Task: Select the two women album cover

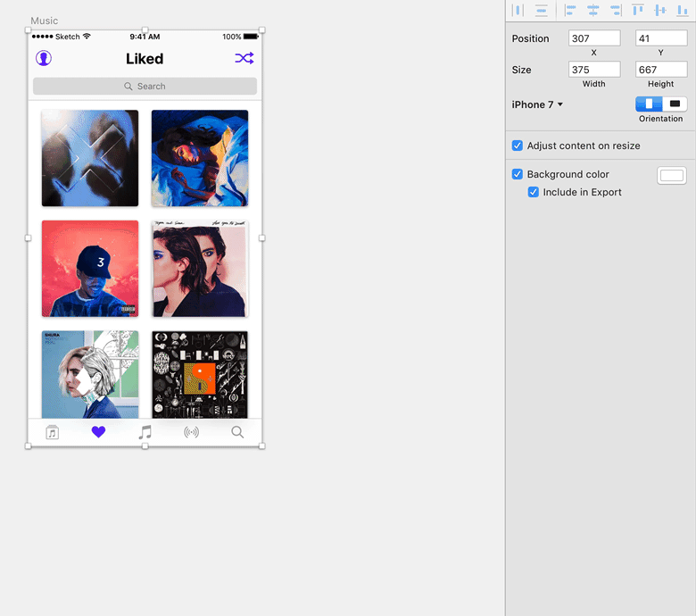Action: click(x=200, y=269)
